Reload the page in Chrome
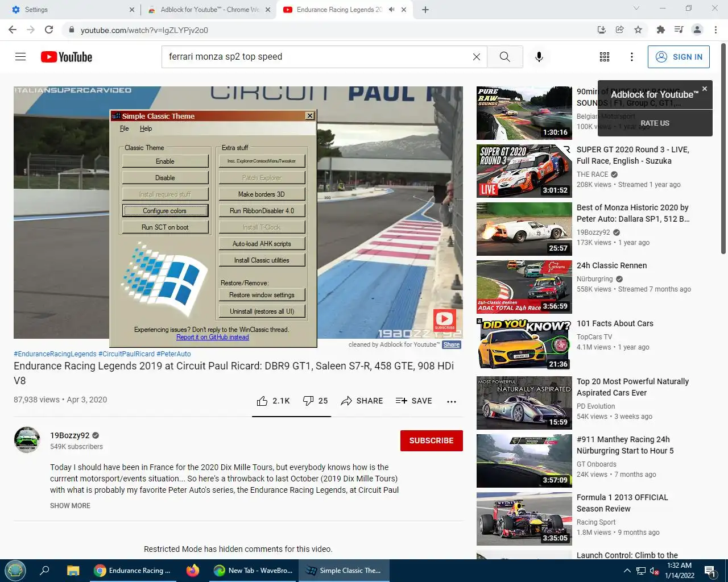Viewport: 728px width, 582px height. (49, 30)
